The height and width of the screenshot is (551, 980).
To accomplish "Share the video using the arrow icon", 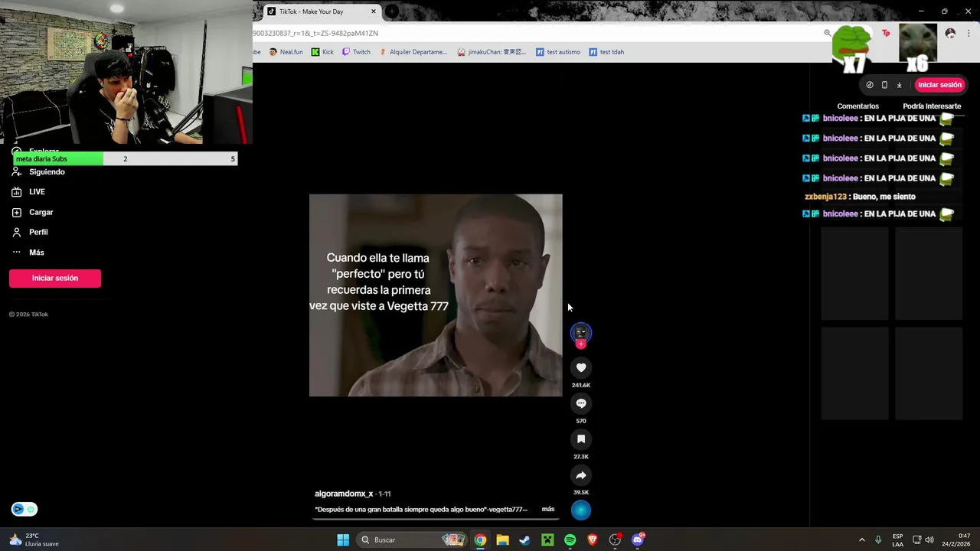I will pyautogui.click(x=581, y=475).
